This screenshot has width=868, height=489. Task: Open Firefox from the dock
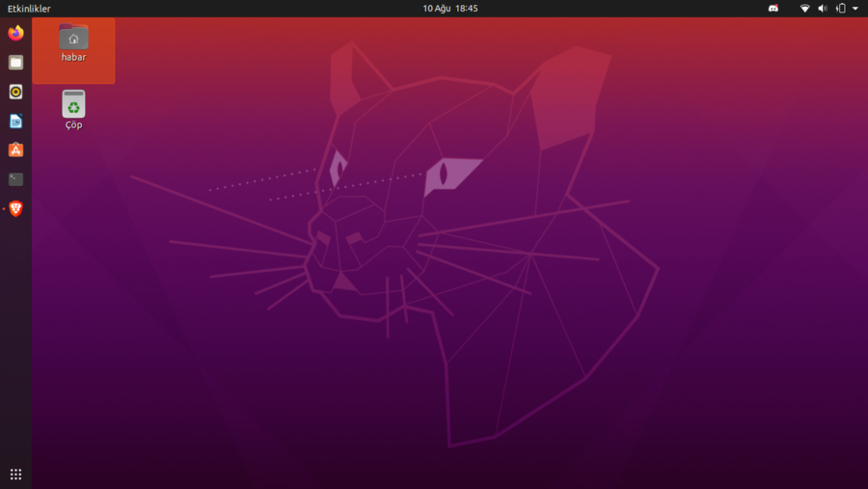(x=15, y=33)
